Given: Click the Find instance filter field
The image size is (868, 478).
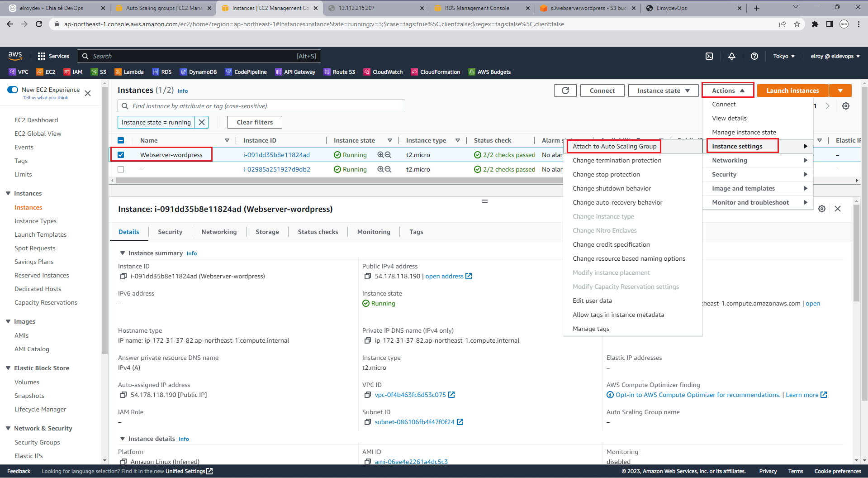Looking at the screenshot, I should tap(261, 106).
